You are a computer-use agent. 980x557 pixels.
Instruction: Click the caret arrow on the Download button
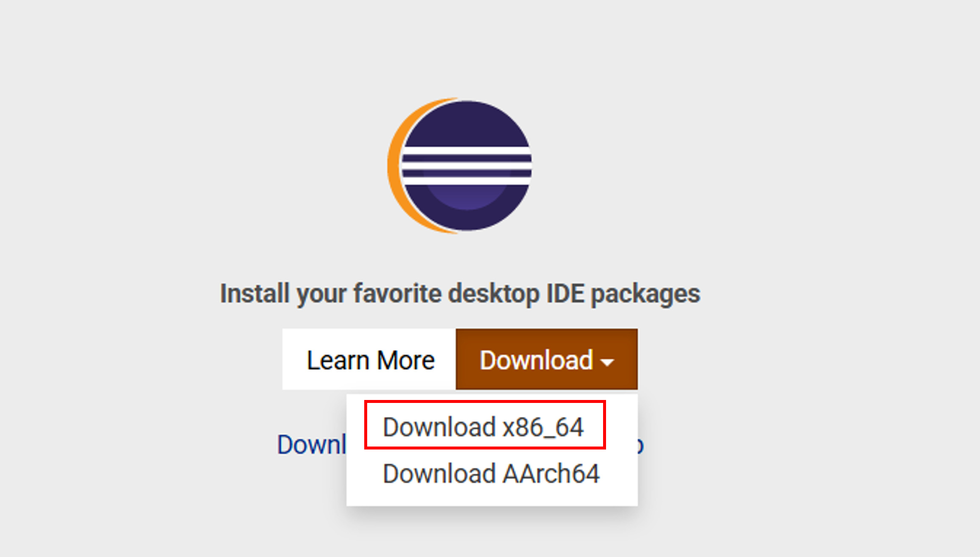coord(607,362)
